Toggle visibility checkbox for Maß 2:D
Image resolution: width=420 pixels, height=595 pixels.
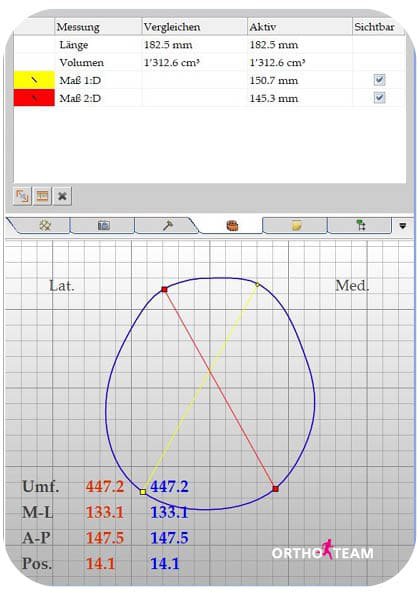[x=379, y=98]
